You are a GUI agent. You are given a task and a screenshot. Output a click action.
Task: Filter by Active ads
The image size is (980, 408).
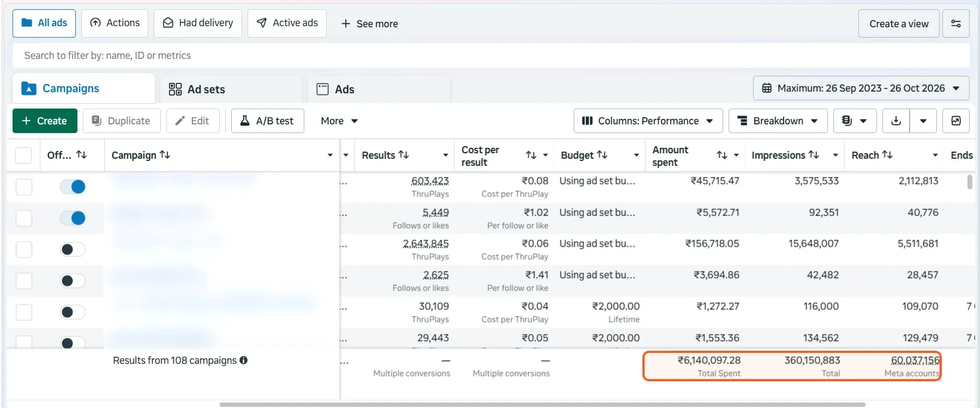click(x=287, y=23)
